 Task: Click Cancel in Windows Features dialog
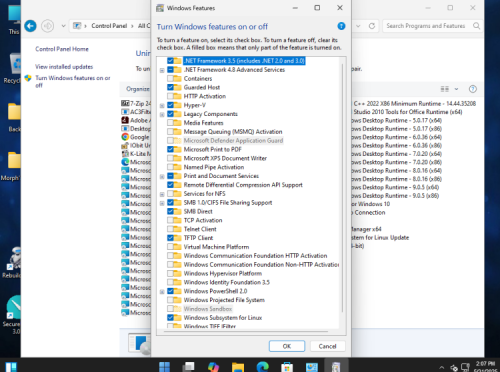(328, 346)
